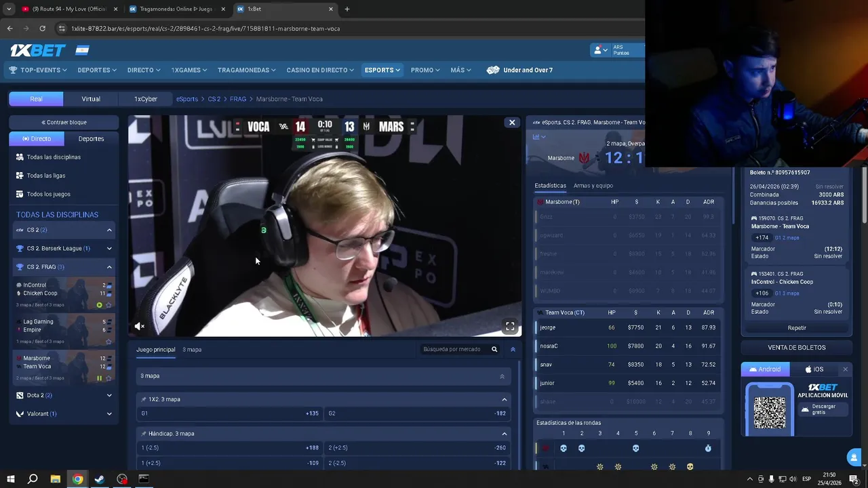Screen dimensions: 868x488
Task: Select the Android app download option
Action: point(764,369)
